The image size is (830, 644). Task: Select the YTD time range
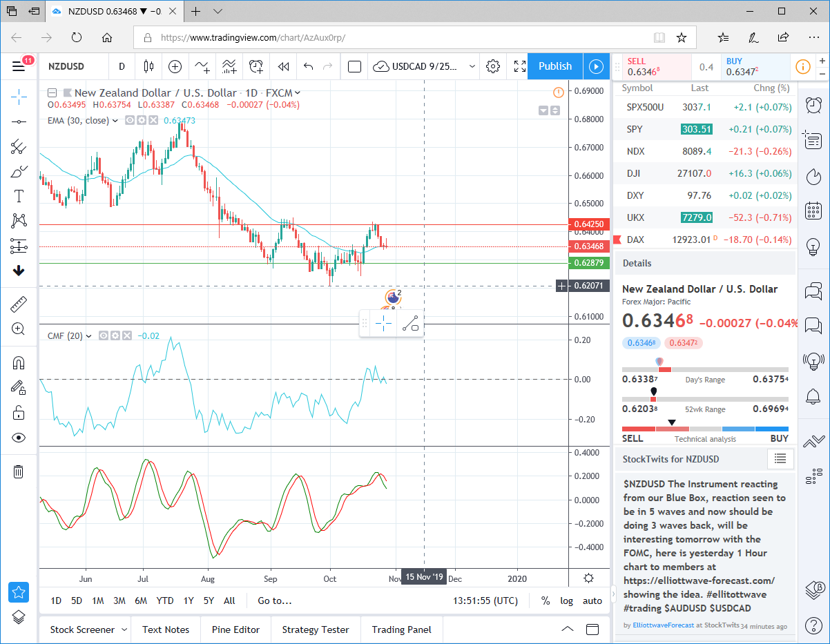[x=165, y=601]
